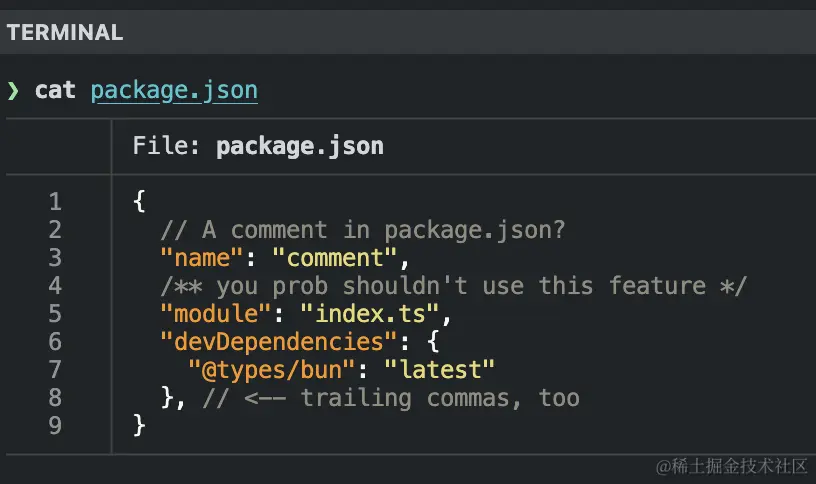Click the closing brace on line 9

point(139,426)
